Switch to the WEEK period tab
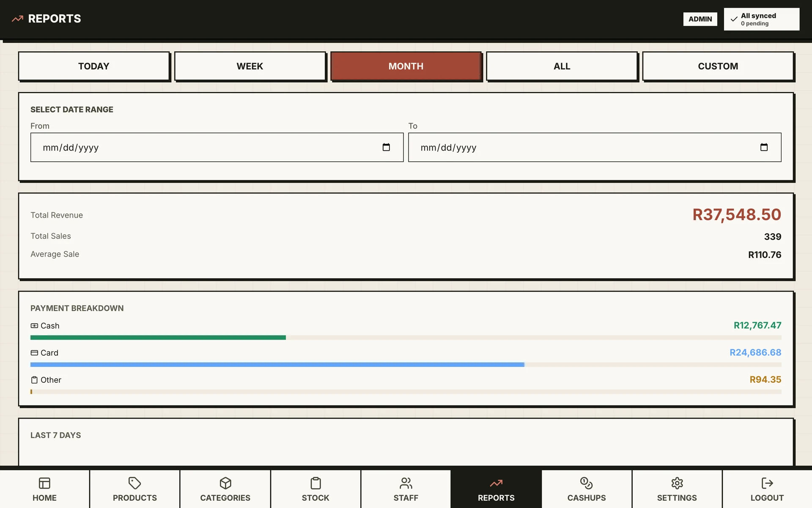Viewport: 812px width, 508px height. pos(250,66)
